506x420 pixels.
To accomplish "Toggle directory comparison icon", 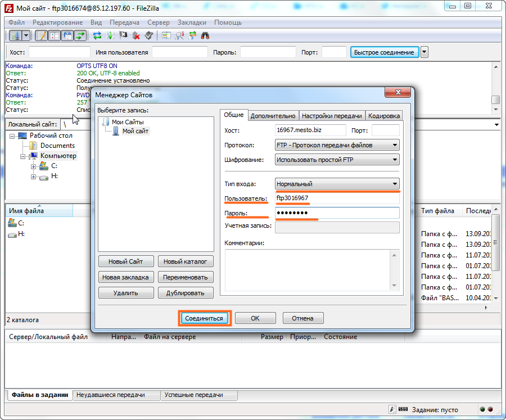I will [x=179, y=35].
